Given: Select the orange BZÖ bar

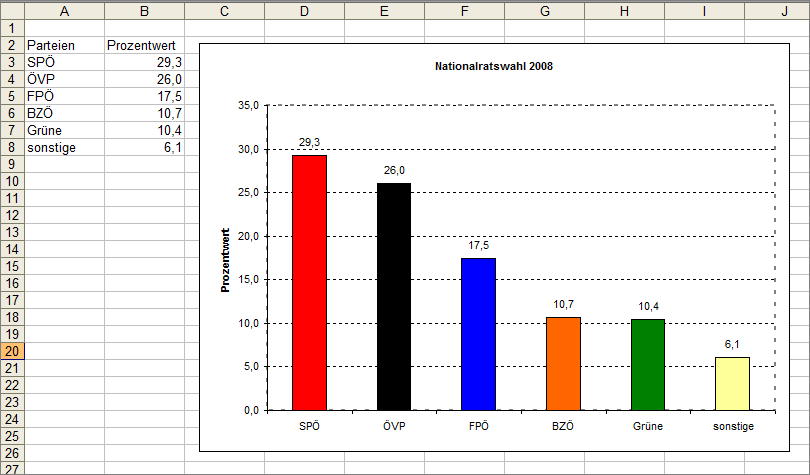Looking at the screenshot, I should 563,363.
